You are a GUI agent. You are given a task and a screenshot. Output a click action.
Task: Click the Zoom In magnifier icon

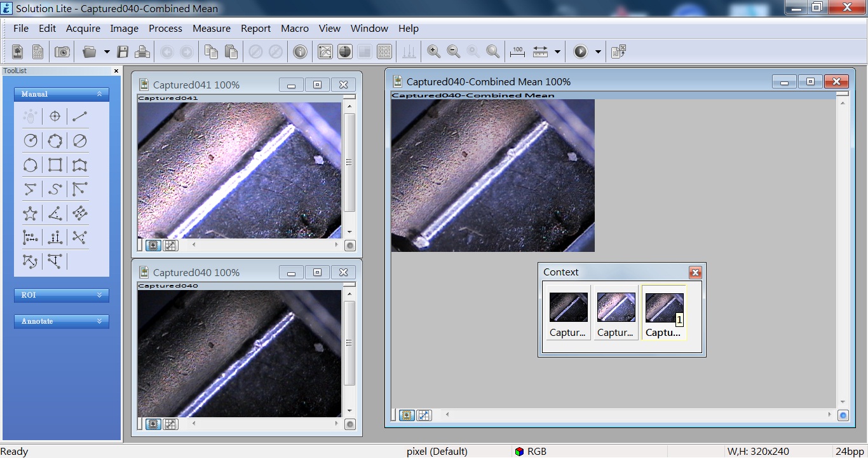(x=434, y=52)
